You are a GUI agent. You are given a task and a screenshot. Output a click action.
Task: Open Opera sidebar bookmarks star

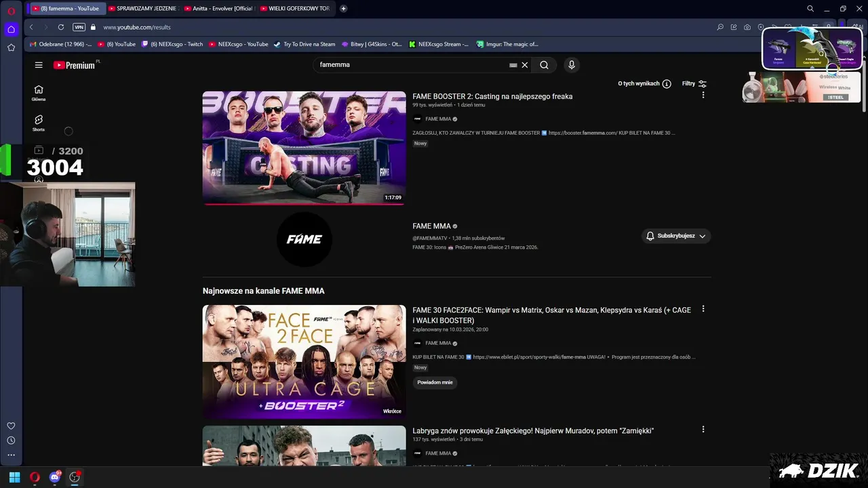point(11,47)
